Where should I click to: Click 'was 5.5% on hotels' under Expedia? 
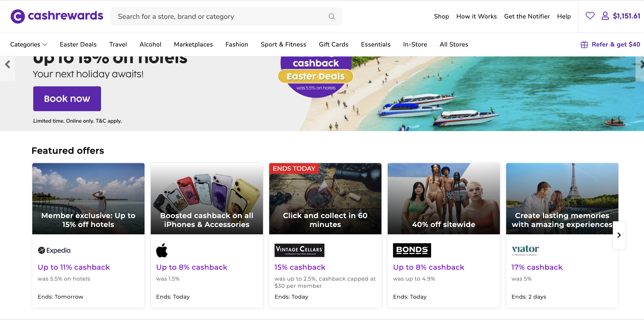[64, 279]
